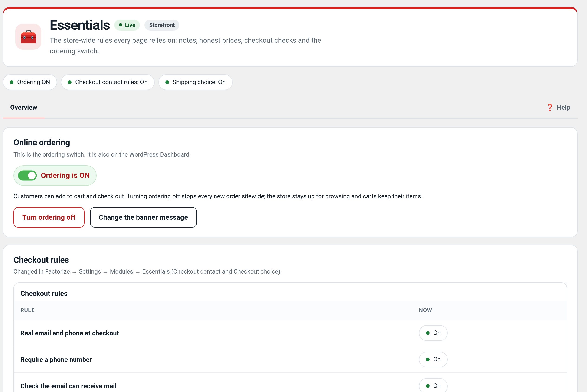Open the Overview tab
This screenshot has height=392, width=587.
pyautogui.click(x=23, y=108)
